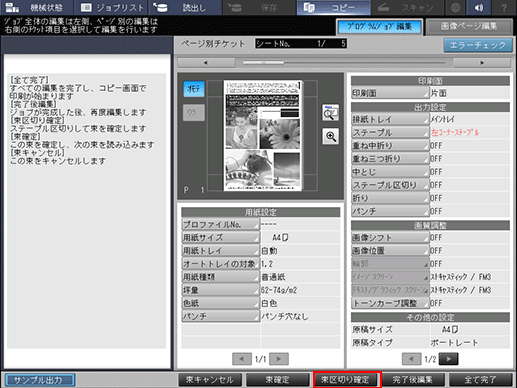Viewport: 517px width, 388px height.
Task: Open the 用紙サイズ setting options
Action: pos(220,237)
